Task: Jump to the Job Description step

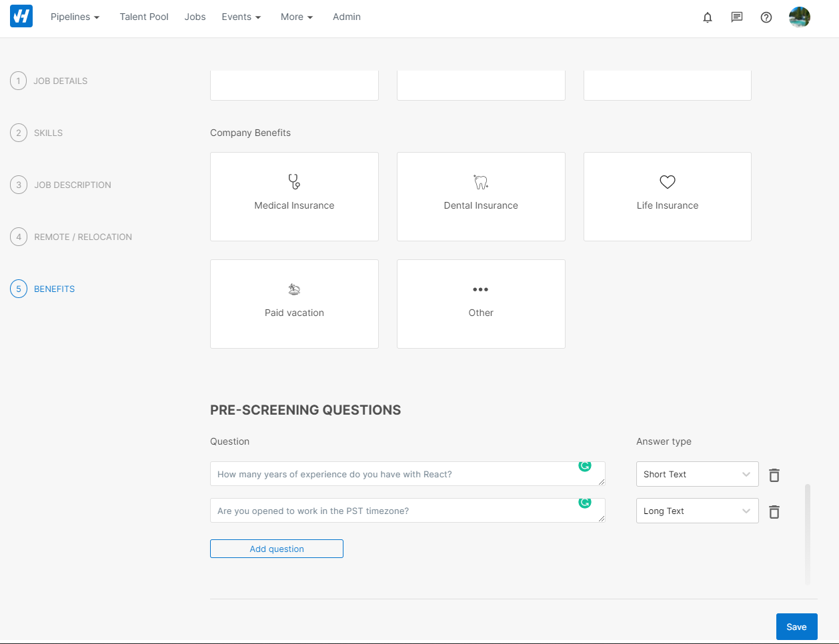Action: pos(72,185)
